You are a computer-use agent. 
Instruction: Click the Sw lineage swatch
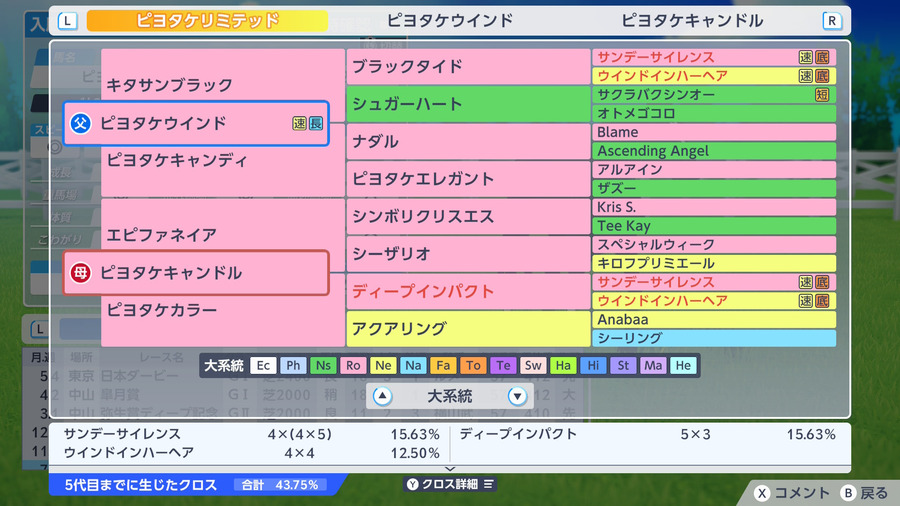533,365
